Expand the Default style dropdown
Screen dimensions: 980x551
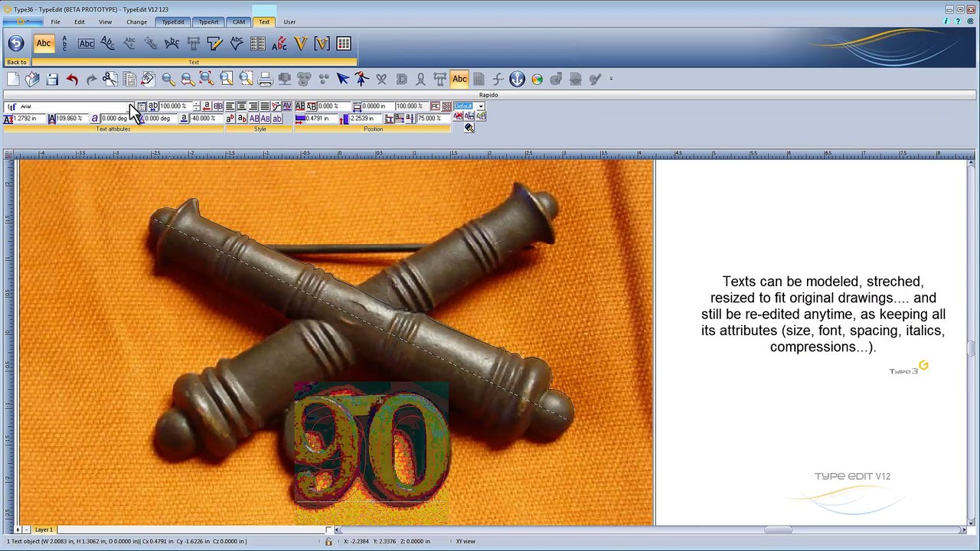pos(481,106)
